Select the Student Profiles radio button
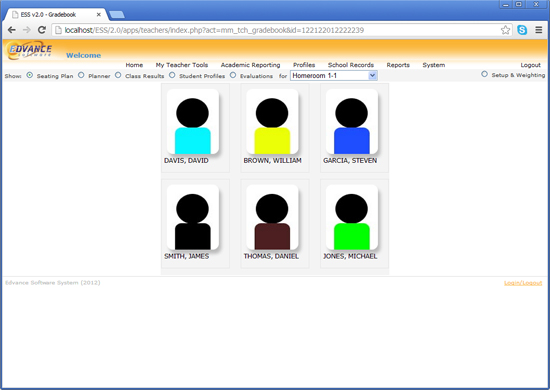The width and height of the screenshot is (550, 390). (172, 75)
